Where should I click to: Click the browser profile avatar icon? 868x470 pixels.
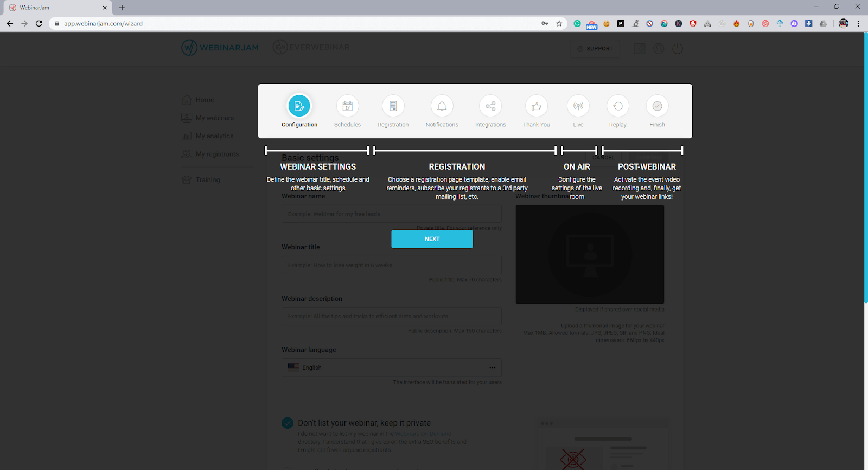pos(843,23)
